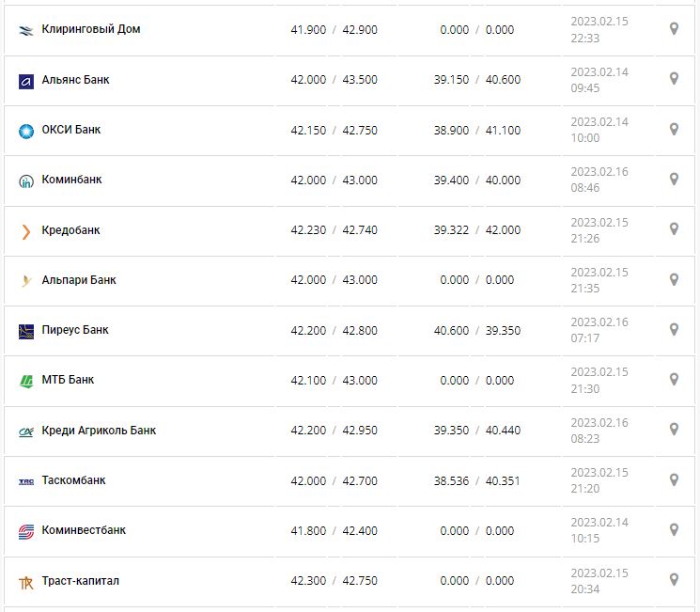The image size is (700, 612).
Task: Click the ОКСИ Банк blue logo
Action: (26, 131)
